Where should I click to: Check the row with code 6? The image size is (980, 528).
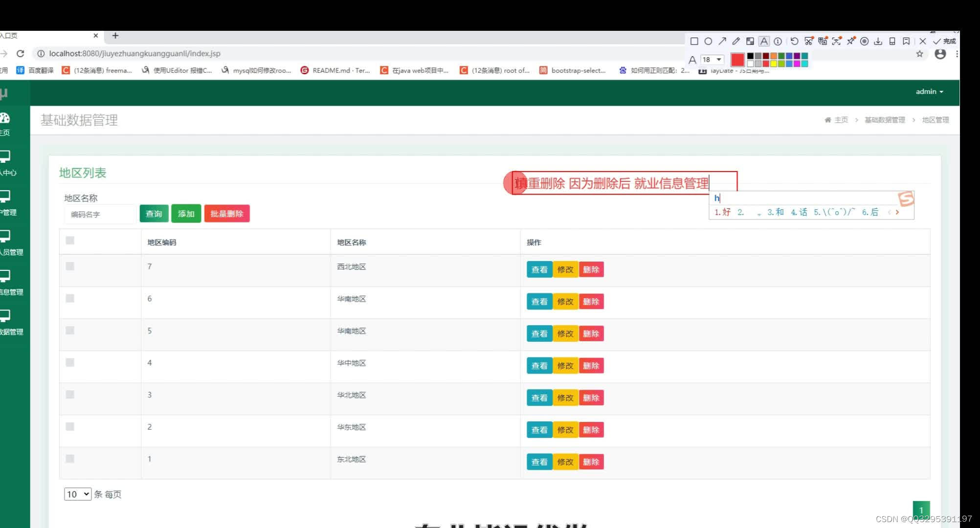click(x=70, y=298)
